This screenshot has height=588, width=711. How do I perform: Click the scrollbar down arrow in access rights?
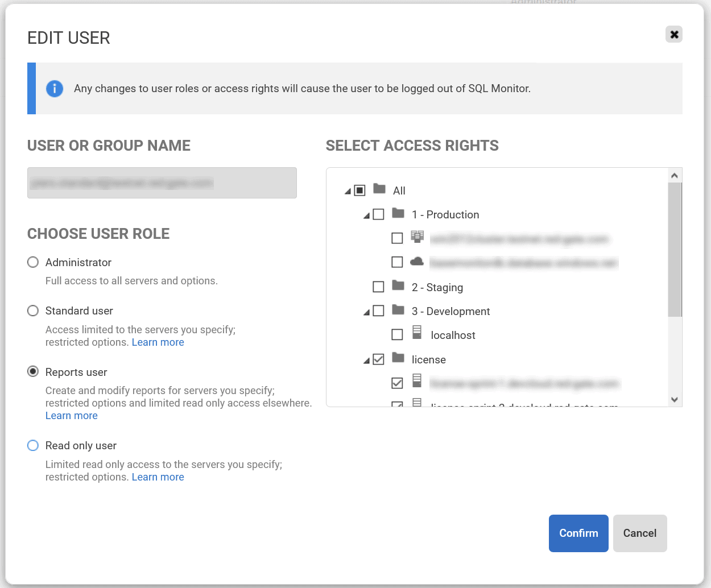tap(674, 400)
